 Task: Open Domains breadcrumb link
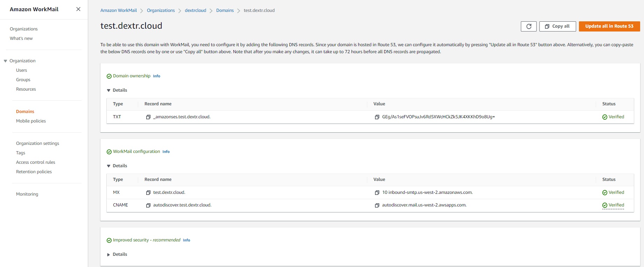pos(225,10)
